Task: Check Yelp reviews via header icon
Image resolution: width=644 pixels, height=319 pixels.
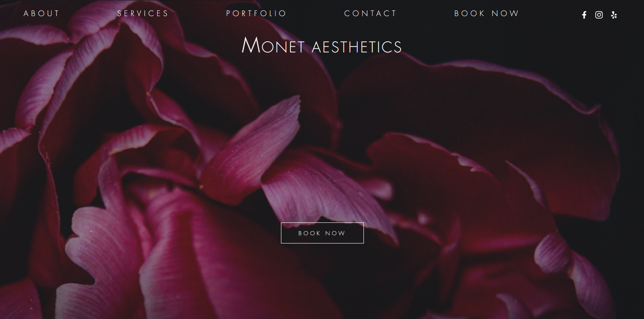Action: tap(614, 15)
